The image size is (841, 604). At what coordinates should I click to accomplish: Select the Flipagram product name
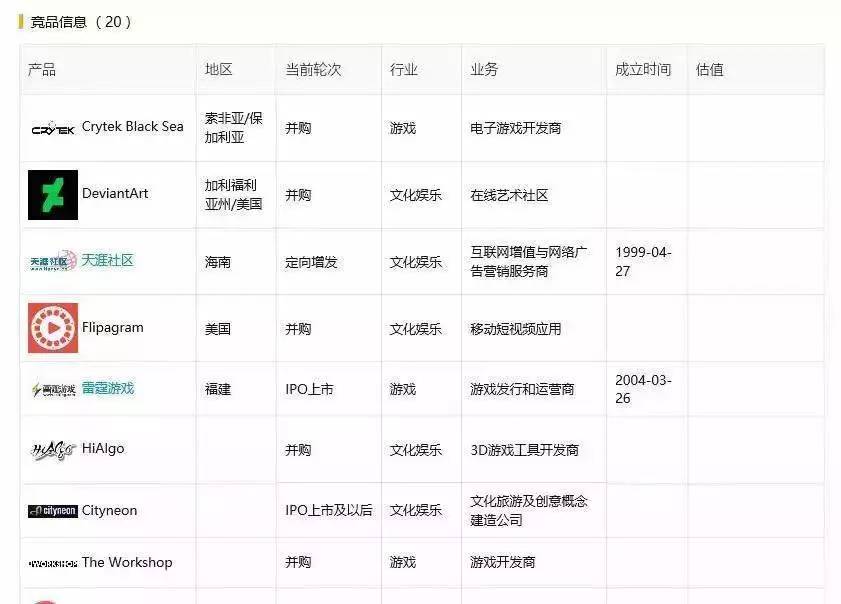click(113, 328)
